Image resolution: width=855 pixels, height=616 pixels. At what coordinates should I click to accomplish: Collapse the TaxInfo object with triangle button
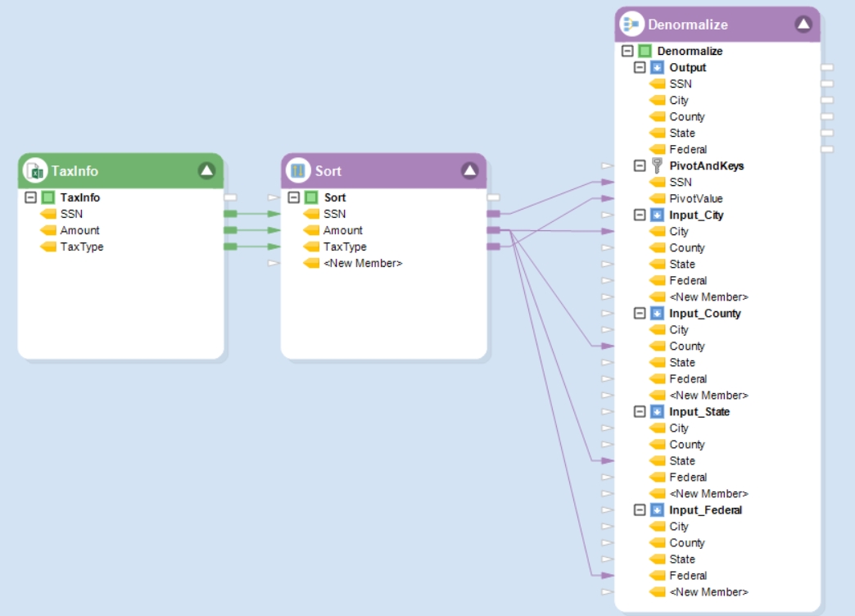[x=206, y=170]
